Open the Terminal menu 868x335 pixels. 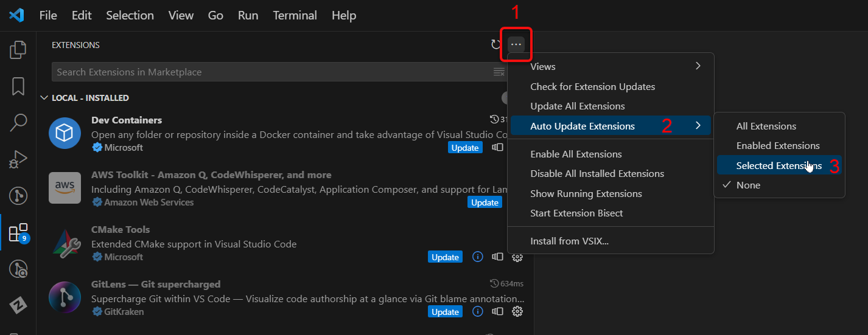pyautogui.click(x=295, y=15)
